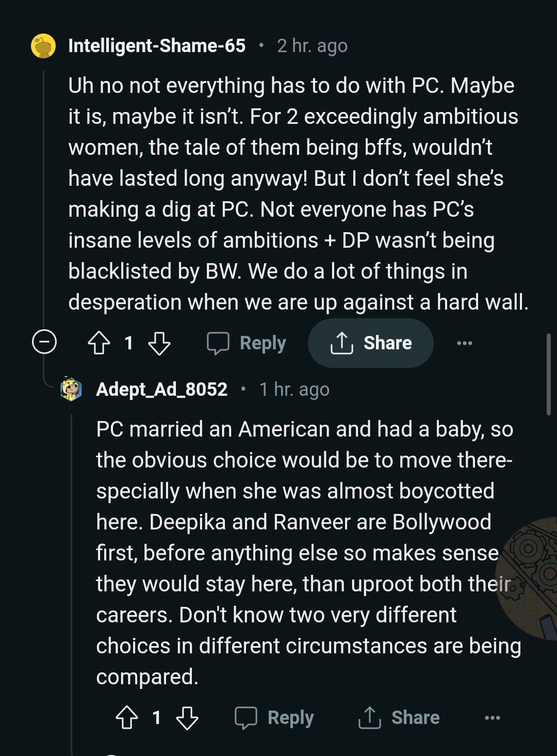Open Adept_Ad_8052's avatar
Screen dimensions: 557x756
click(x=71, y=390)
